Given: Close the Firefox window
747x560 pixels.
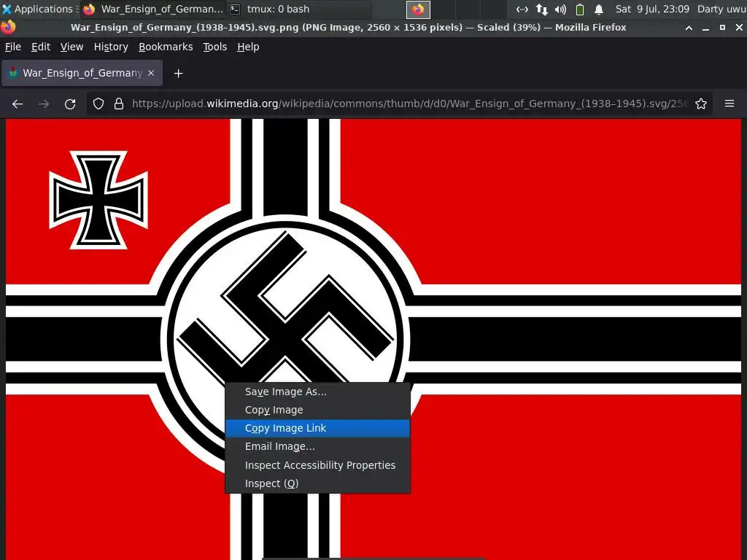Looking at the screenshot, I should tap(739, 28).
